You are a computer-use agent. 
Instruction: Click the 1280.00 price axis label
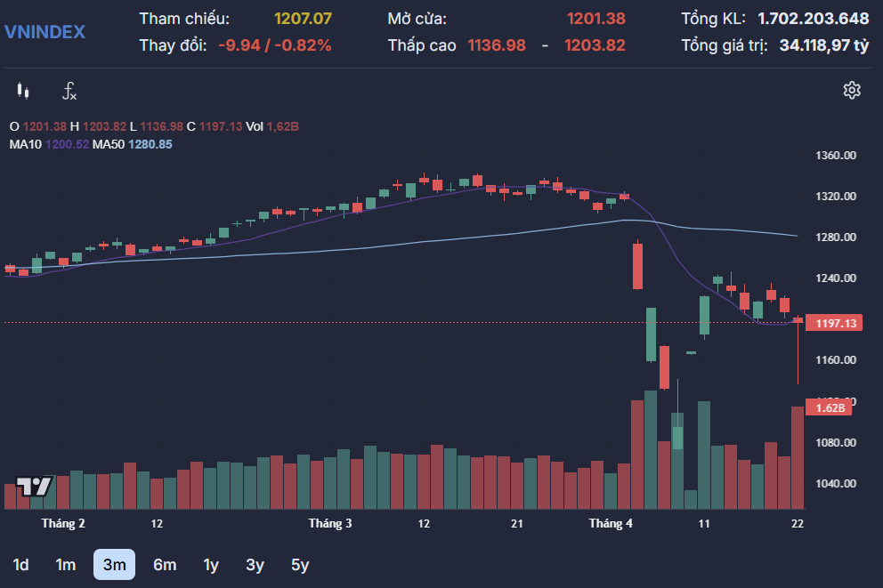pyautogui.click(x=836, y=238)
